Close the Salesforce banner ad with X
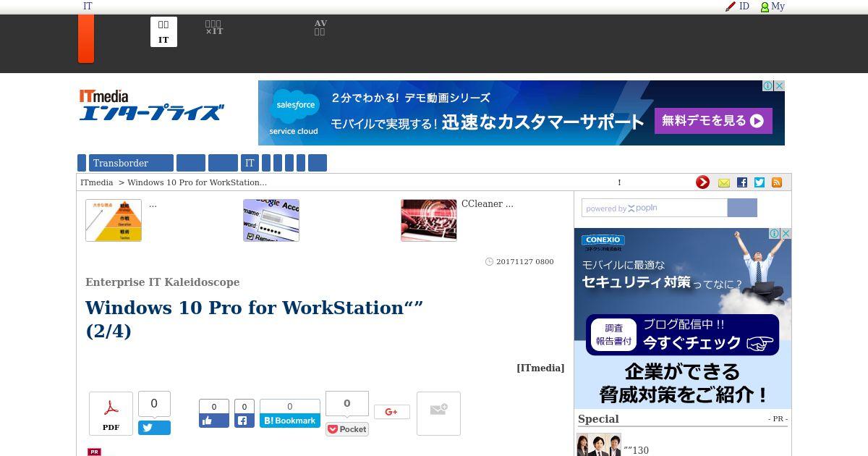Viewport: 868px width, 456px height. click(780, 85)
